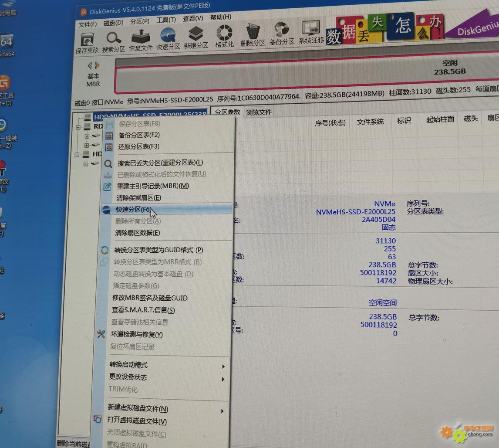Click the 空闲空间 value text
Viewport: 499px width, 448px height.
383,302
